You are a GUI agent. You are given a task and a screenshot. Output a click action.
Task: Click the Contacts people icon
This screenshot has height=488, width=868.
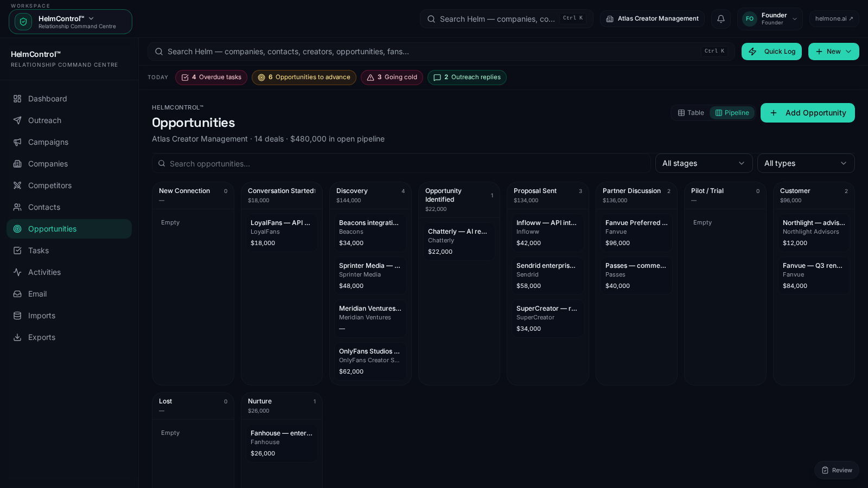click(17, 207)
